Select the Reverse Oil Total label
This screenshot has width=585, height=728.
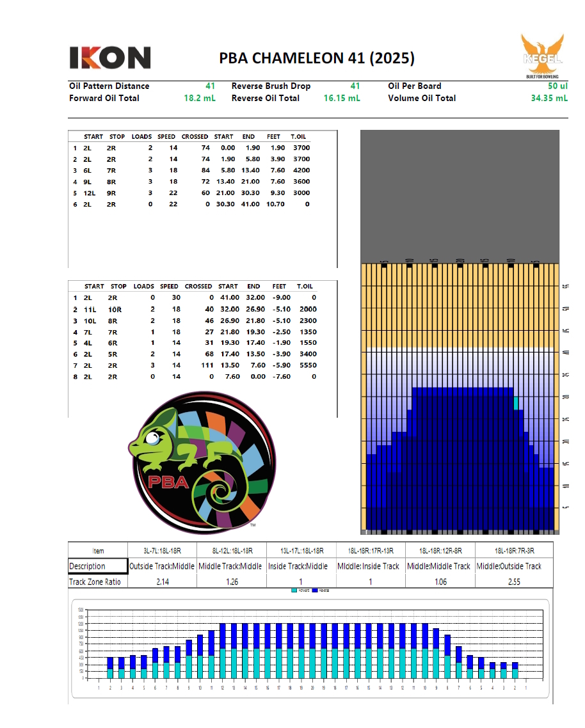tap(266, 98)
